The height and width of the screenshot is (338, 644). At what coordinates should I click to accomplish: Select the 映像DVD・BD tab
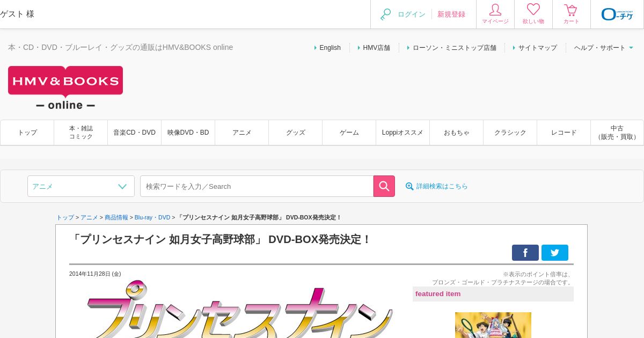tap(188, 133)
